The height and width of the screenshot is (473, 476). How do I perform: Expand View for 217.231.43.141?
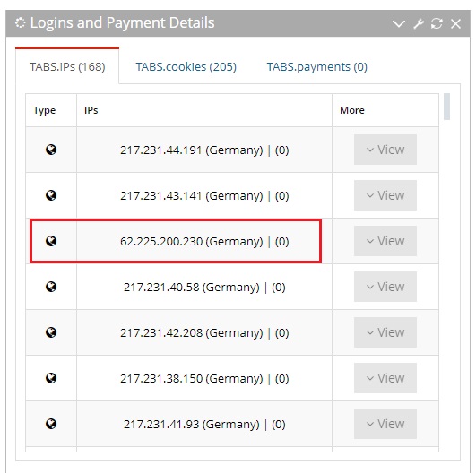[385, 195]
